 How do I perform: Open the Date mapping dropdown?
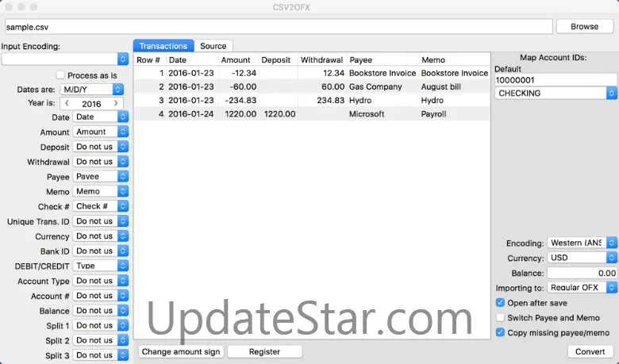[101, 117]
